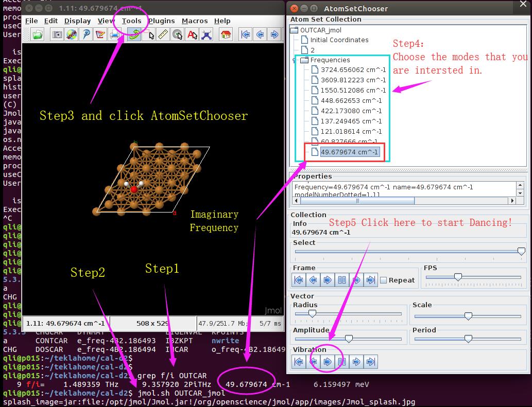Open the Tools menu
Image resolution: width=532 pixels, height=407 pixels.
[131, 21]
